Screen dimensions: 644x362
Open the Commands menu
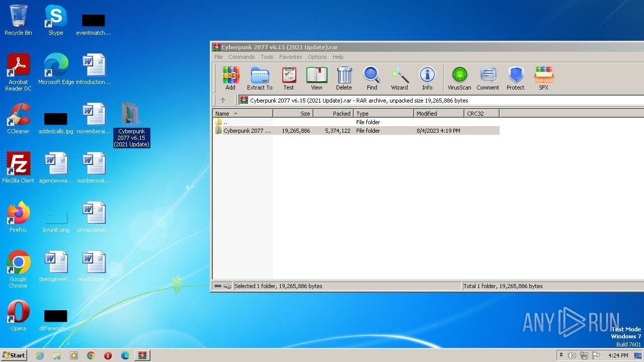[x=242, y=57]
